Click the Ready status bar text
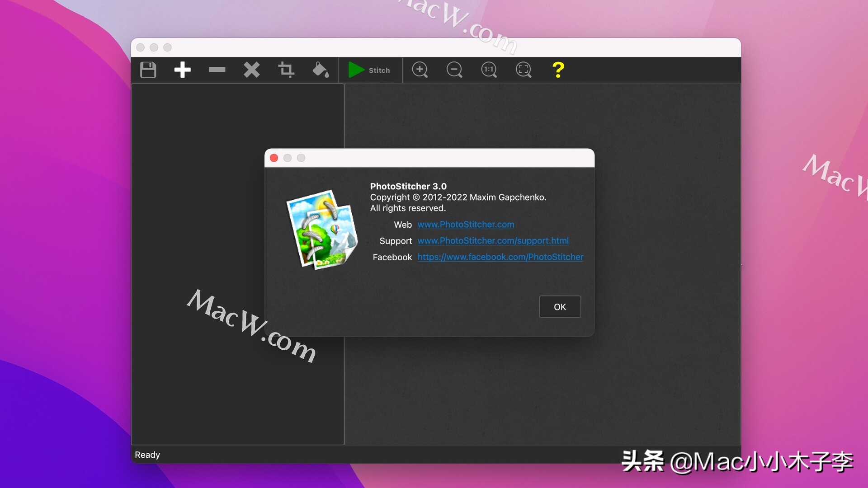This screenshot has height=488, width=868. [x=147, y=455]
